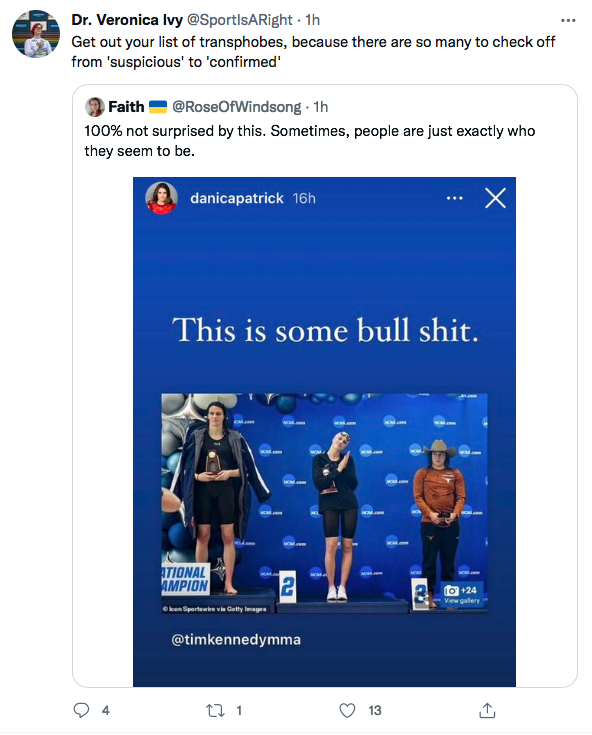The width and height of the screenshot is (592, 735).
Task: Tap the @timkennedymma mention
Action: point(236,639)
